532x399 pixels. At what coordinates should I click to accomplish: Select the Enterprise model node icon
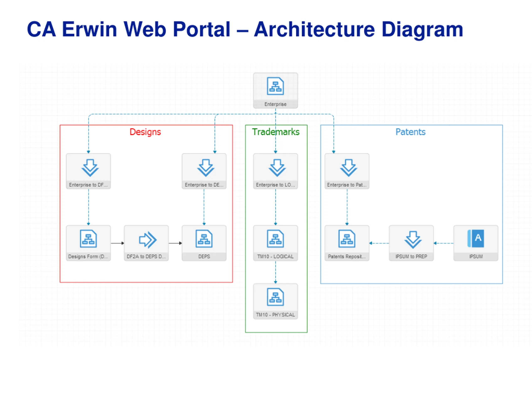coord(275,86)
